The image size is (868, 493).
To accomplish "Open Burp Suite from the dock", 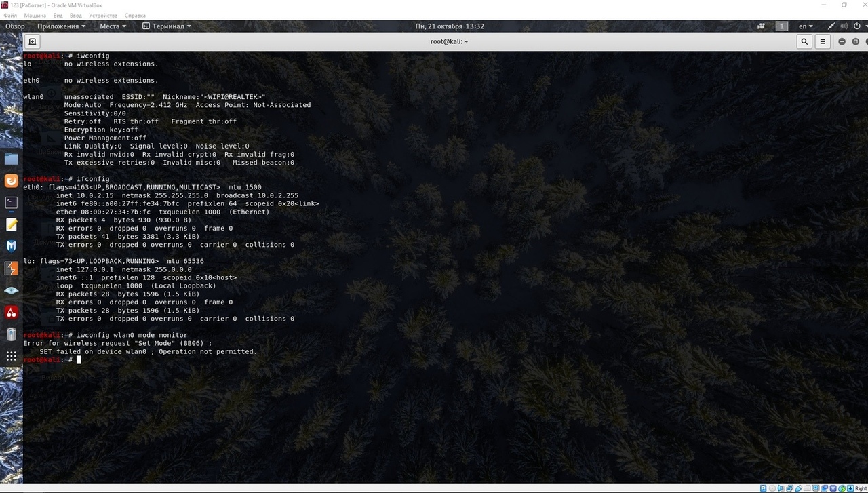I will [x=12, y=269].
